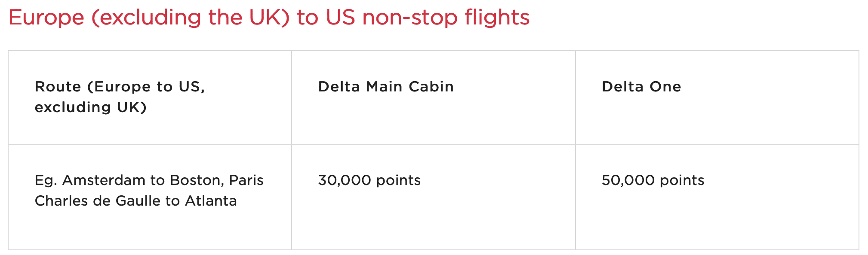Image resolution: width=868 pixels, height=255 pixels.
Task: Click "excluding UK)" in the Route header
Action: pyautogui.click(x=91, y=107)
